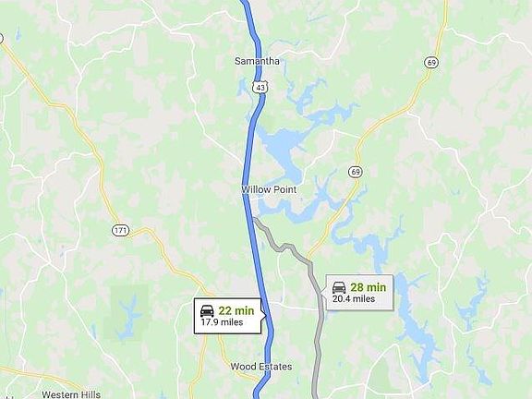Click the car icon in 22 min box

[x=207, y=310]
